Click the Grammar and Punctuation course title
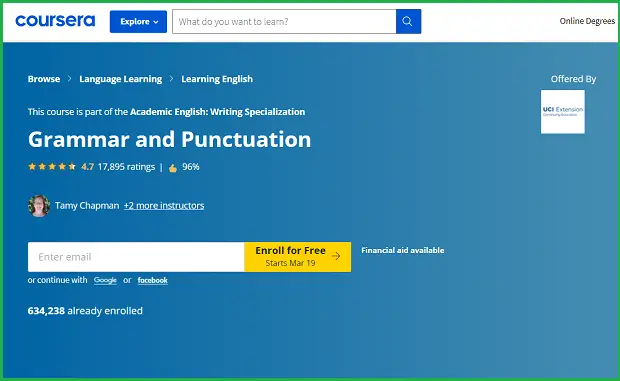The image size is (620, 381). coord(169,140)
